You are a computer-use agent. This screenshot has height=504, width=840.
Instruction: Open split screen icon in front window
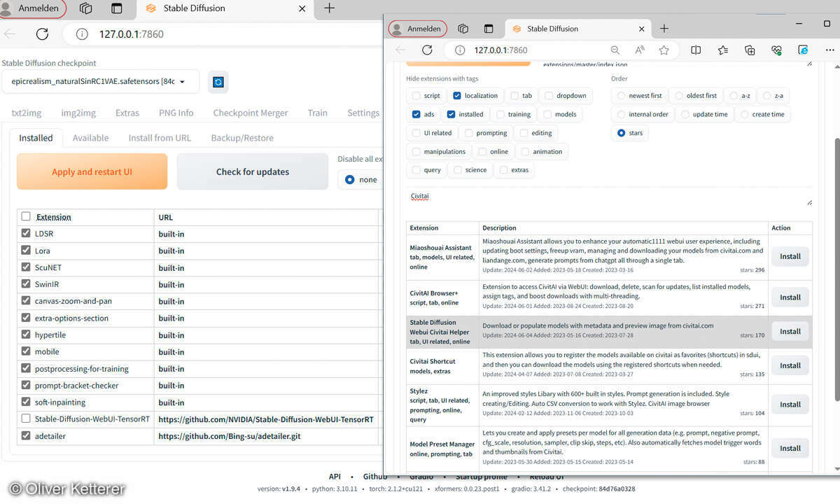(x=696, y=50)
